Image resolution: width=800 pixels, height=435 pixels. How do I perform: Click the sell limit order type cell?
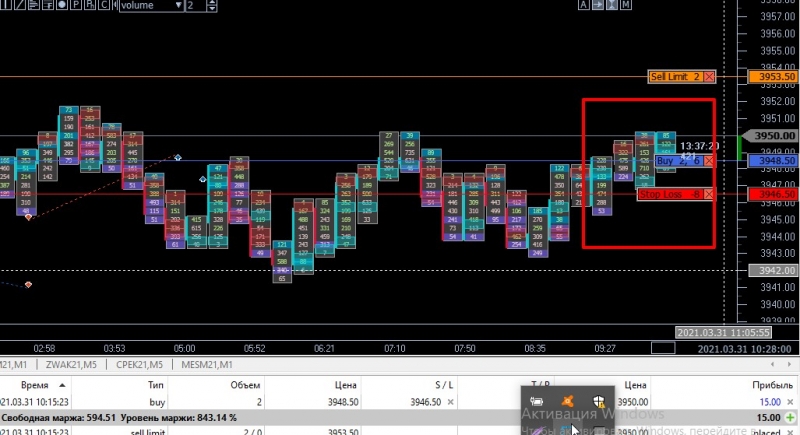coord(148,432)
